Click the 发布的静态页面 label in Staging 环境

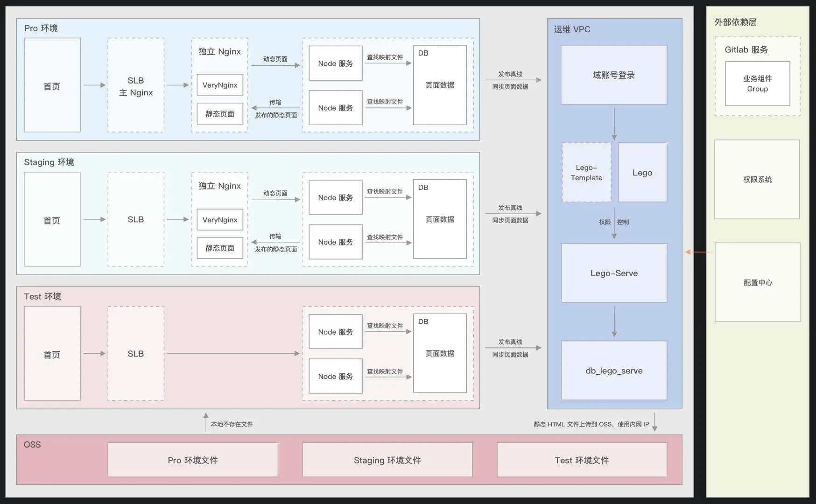(276, 249)
